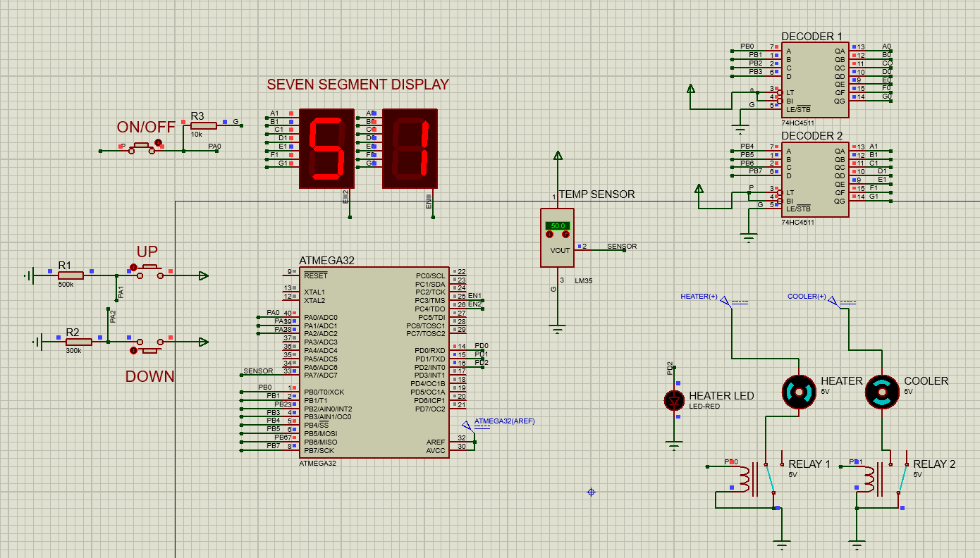Select the ATMEGA32 microcontroller chip body
The height and width of the screenshot is (558, 980).
coord(374,363)
